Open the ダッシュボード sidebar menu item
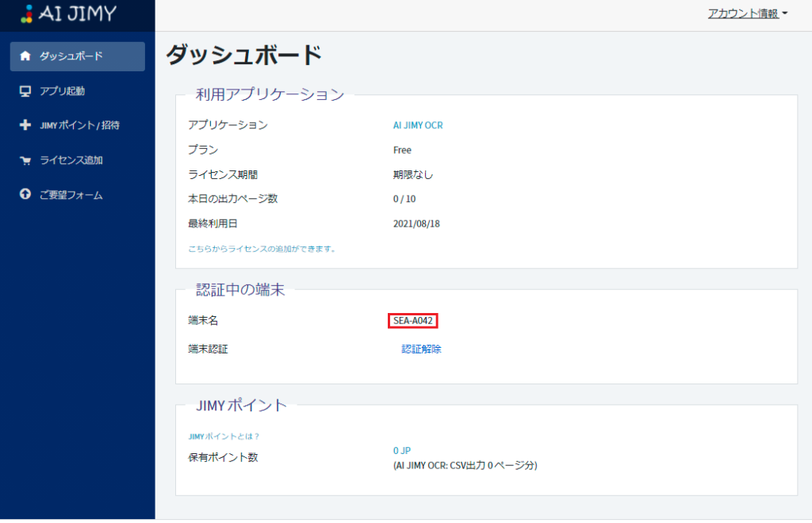 point(77,56)
